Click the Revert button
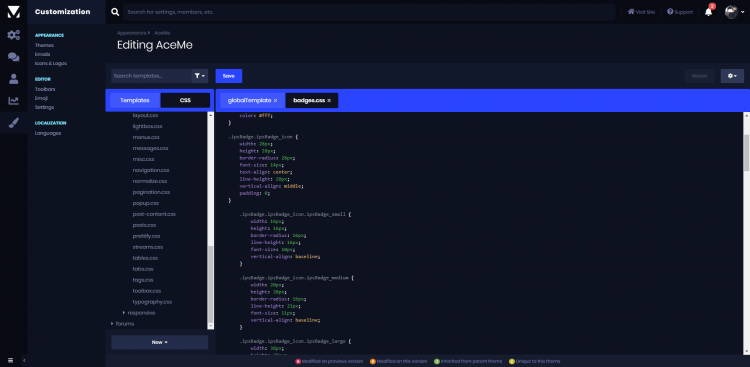The width and height of the screenshot is (750, 367). 699,76
